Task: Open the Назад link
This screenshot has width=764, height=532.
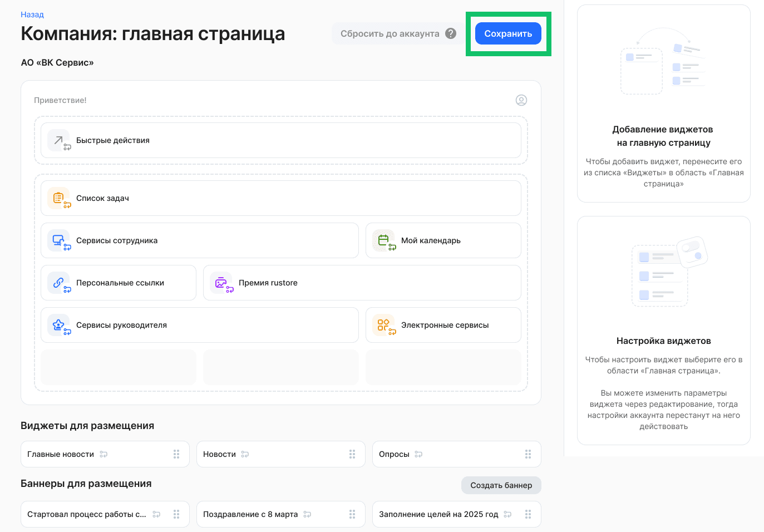Action: 32,14
